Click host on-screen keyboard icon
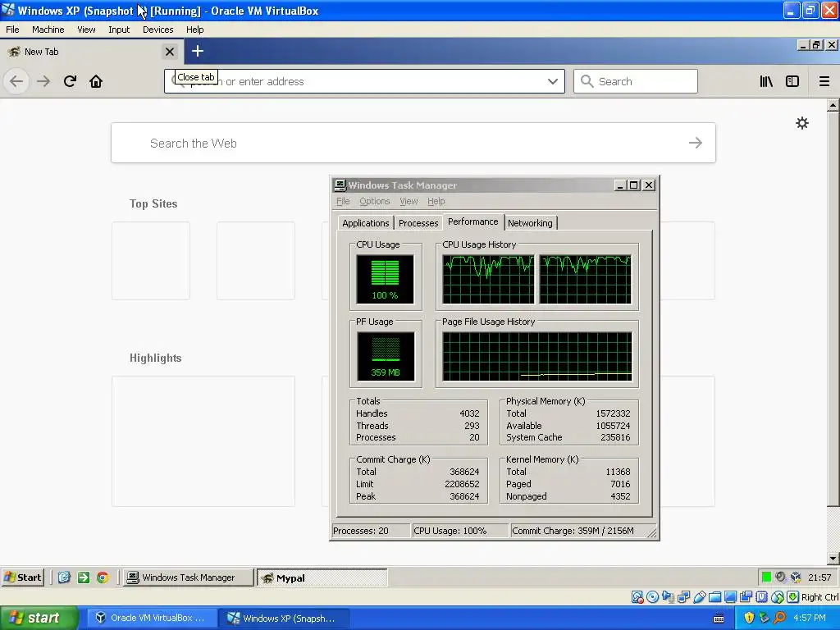 (719, 619)
